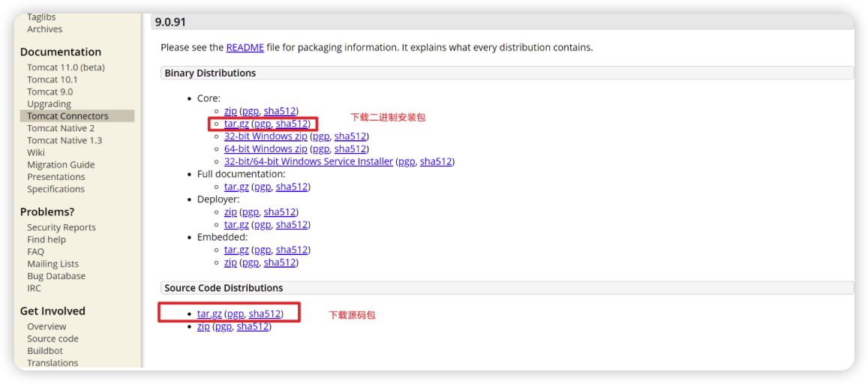Open pgp signature for Deployer tar.gz
868x384 pixels.
click(263, 225)
